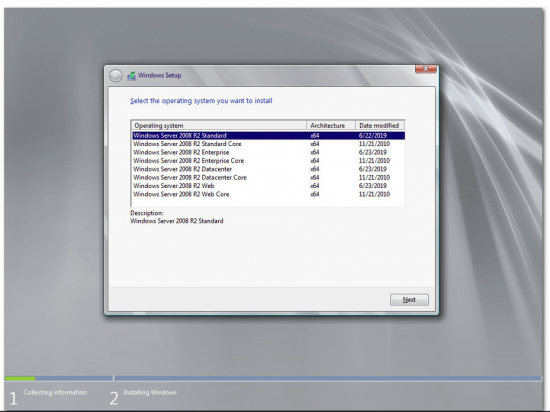This screenshot has width=550, height=412.
Task: Click the Architecture column header
Action: (x=331, y=126)
